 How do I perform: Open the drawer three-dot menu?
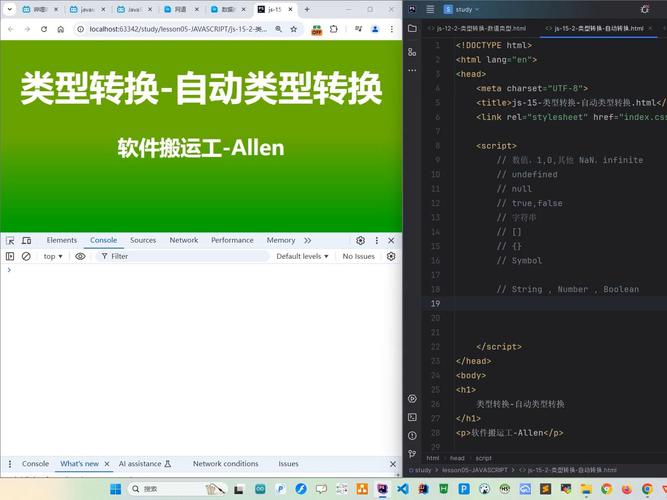click(x=10, y=464)
